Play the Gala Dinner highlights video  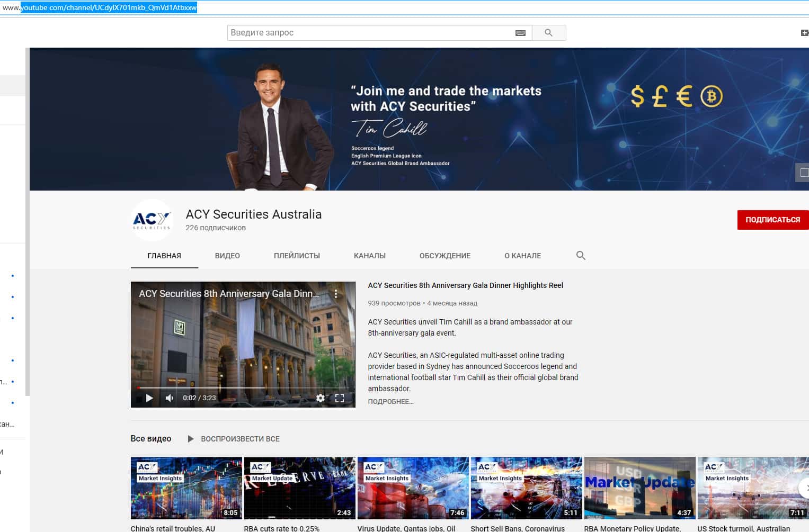[149, 398]
